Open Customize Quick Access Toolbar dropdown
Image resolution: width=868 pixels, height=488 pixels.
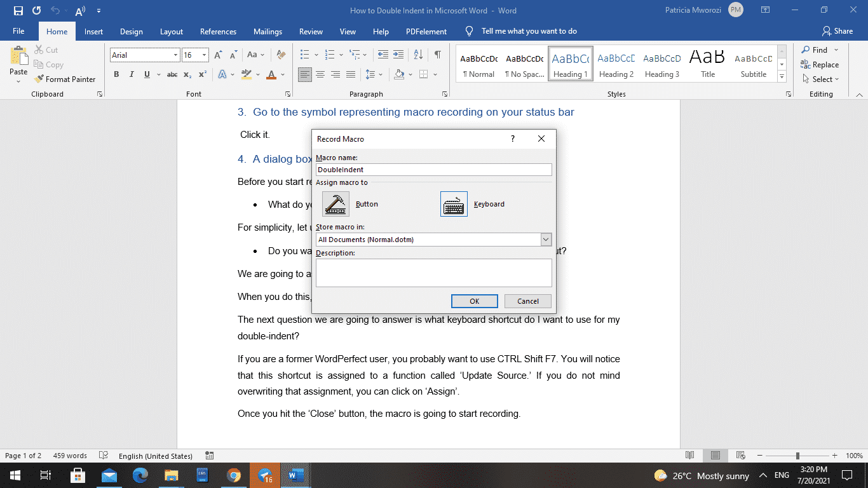coord(98,11)
